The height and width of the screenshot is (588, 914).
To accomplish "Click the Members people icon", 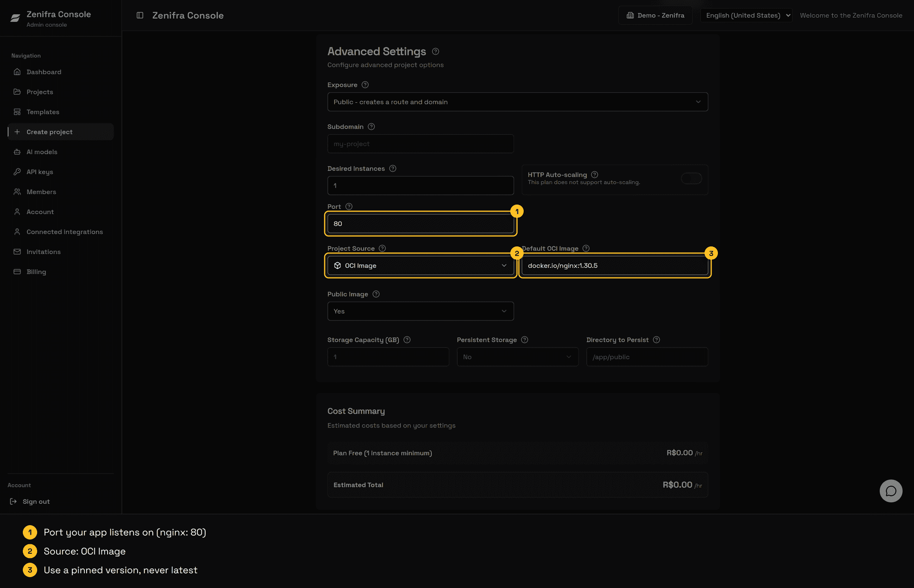I will point(17,192).
